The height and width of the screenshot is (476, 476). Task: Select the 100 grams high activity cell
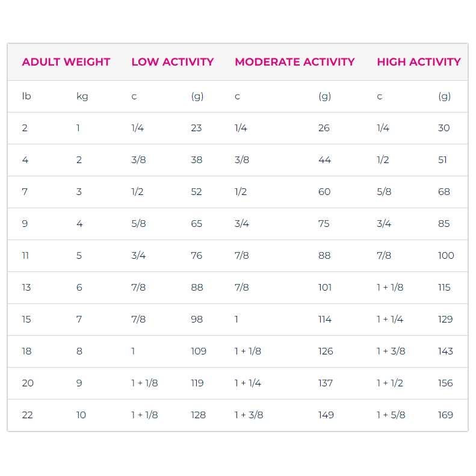click(446, 255)
